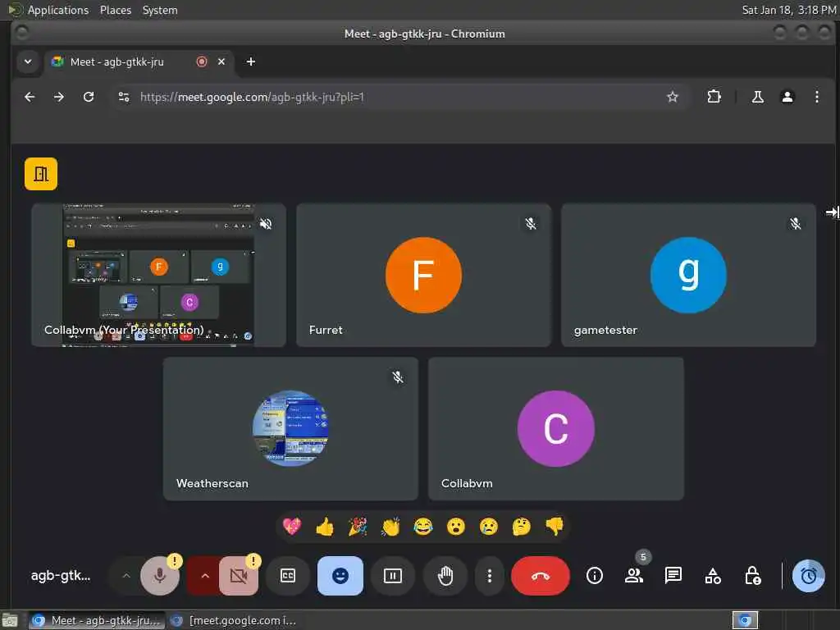Click the red leave call button

pyautogui.click(x=540, y=576)
